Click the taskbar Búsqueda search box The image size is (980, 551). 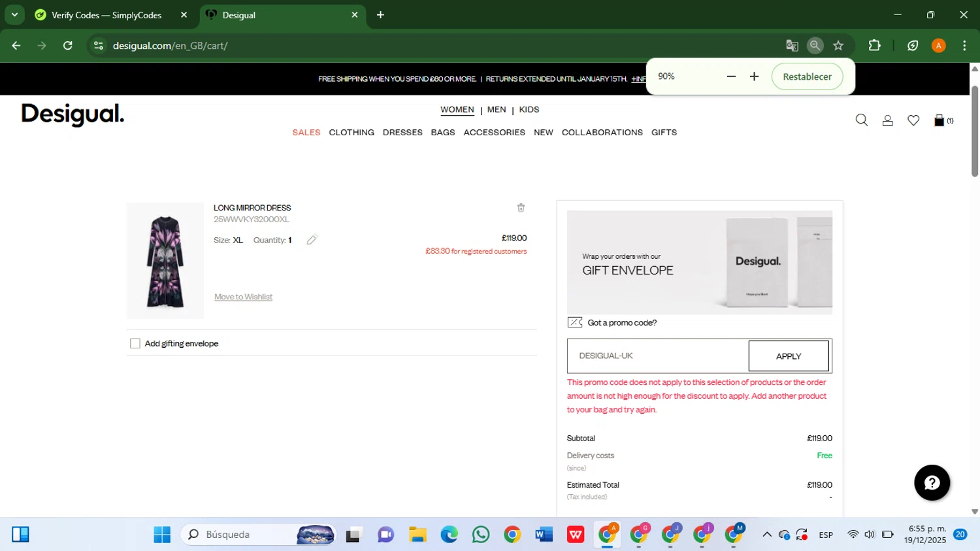(x=259, y=535)
